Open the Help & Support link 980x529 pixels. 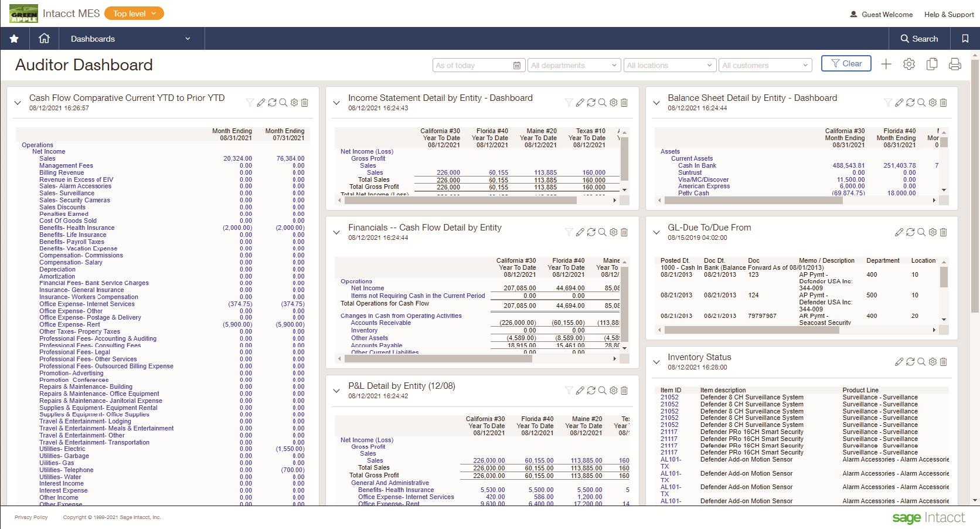coord(949,15)
